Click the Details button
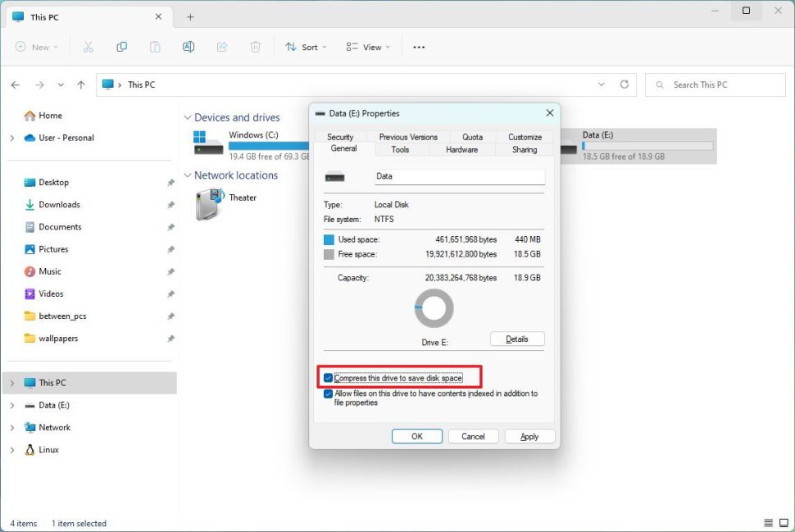Screen dimensions: 795x532 coord(516,339)
